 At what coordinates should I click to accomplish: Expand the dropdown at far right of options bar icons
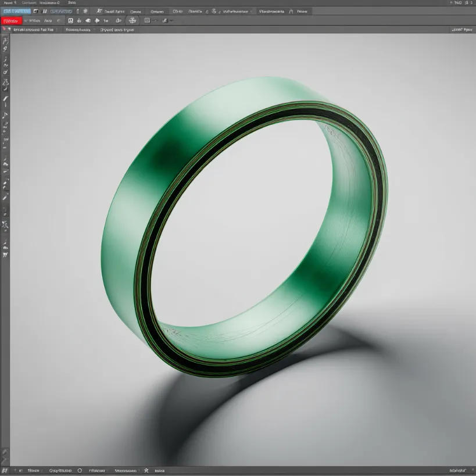pyautogui.click(x=172, y=20)
